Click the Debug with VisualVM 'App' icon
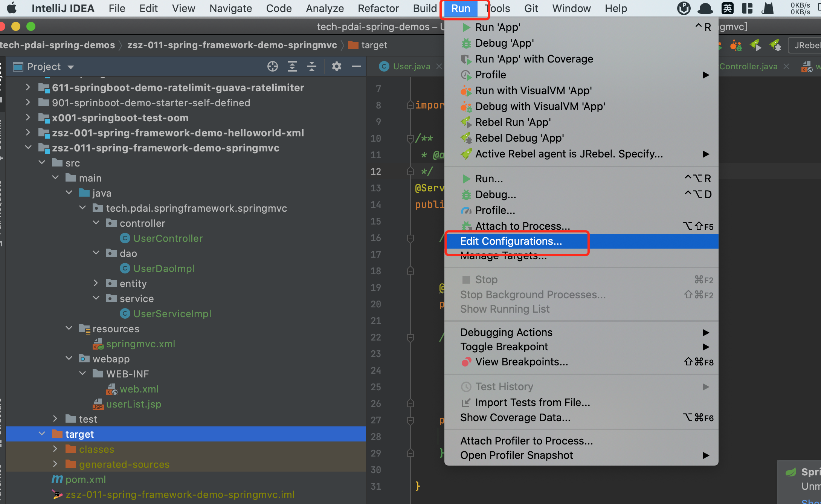Viewport: 821px width, 504px height. click(x=466, y=107)
